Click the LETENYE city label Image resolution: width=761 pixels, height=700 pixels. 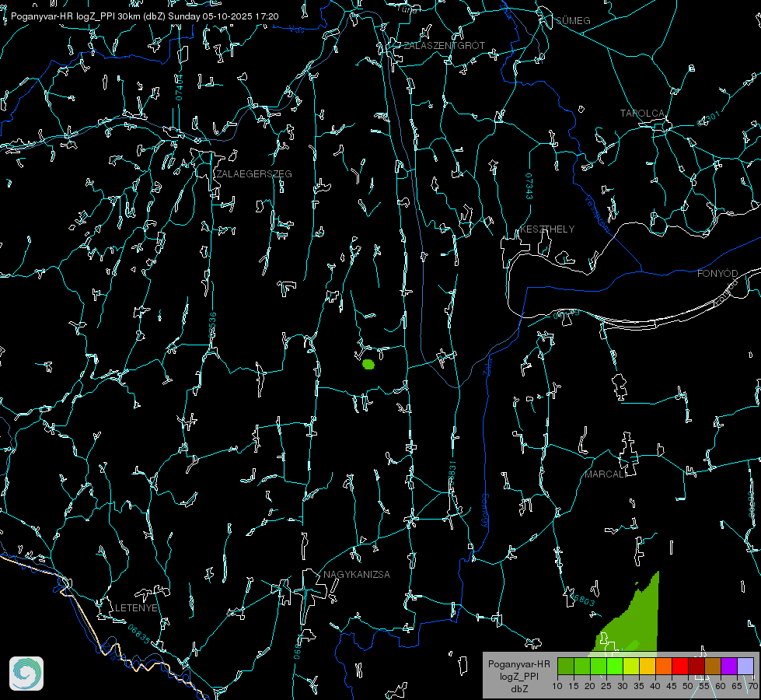(136, 608)
